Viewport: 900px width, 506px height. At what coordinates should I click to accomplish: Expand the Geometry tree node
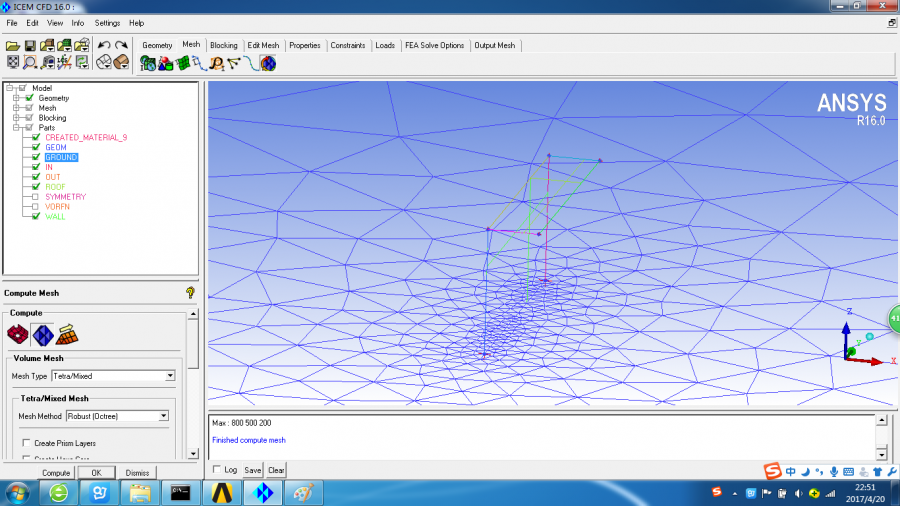pyautogui.click(x=16, y=98)
